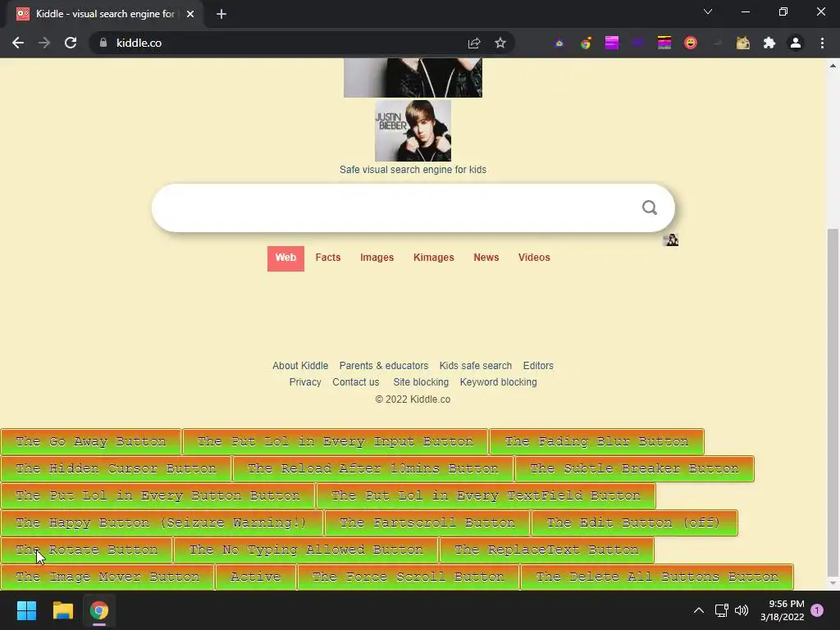Click the multicolor Chrome-like extension icon

[x=586, y=43]
